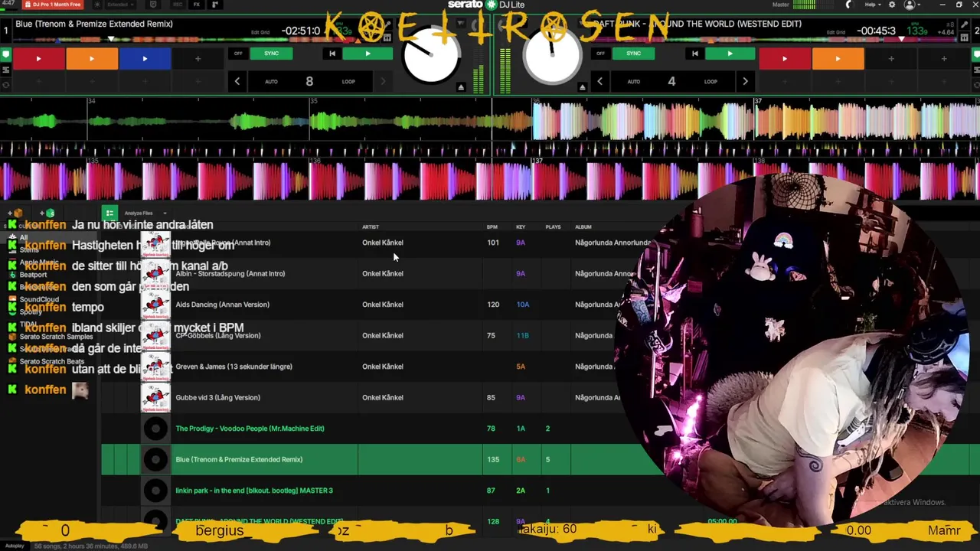Click DJ Pro 1 Month Free button
Image resolution: width=980 pixels, height=551 pixels.
click(x=54, y=5)
